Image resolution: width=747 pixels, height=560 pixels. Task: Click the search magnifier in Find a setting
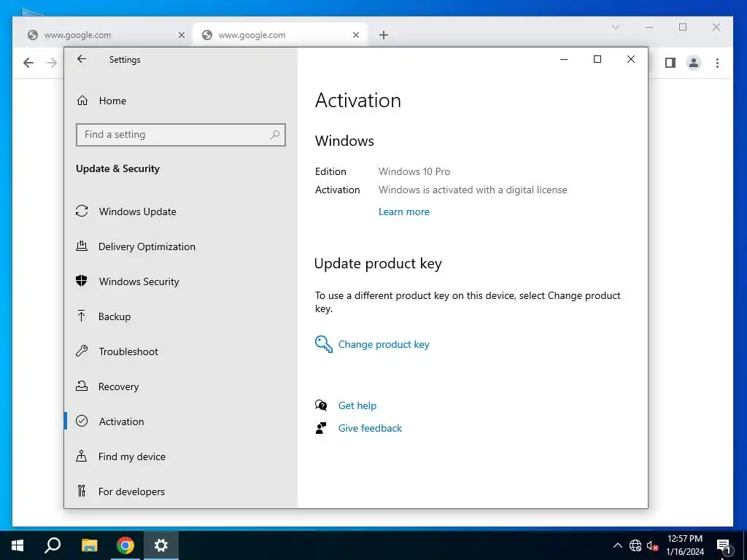(275, 135)
